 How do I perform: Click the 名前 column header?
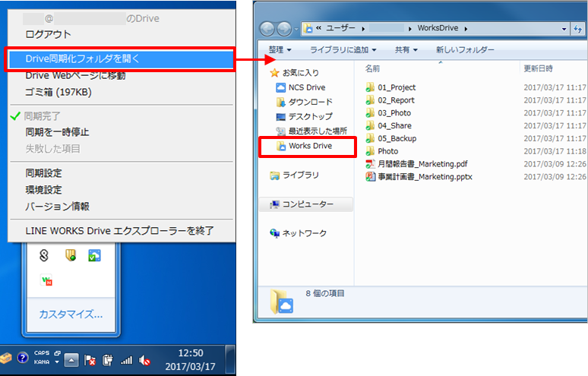pos(373,68)
